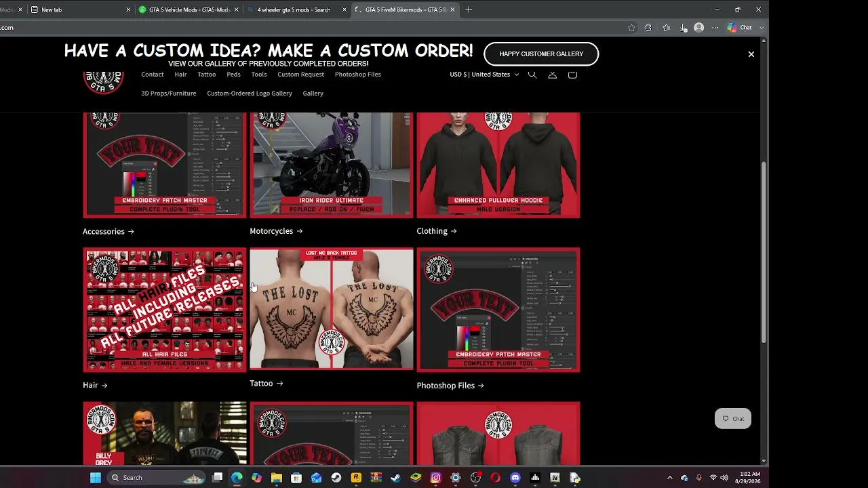The height and width of the screenshot is (488, 868).
Task: Expand the USD $ | United States selector
Action: pos(484,75)
